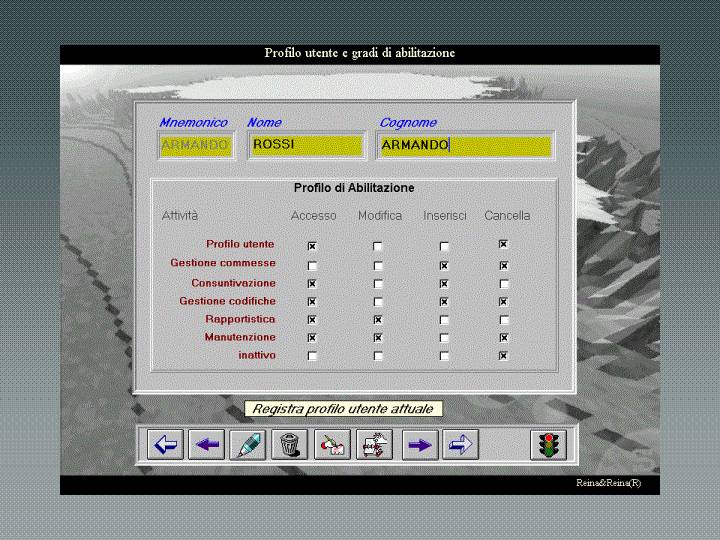The width and height of the screenshot is (720, 540).
Task: Uncheck Modifica for Rapportistica
Action: [x=377, y=320]
